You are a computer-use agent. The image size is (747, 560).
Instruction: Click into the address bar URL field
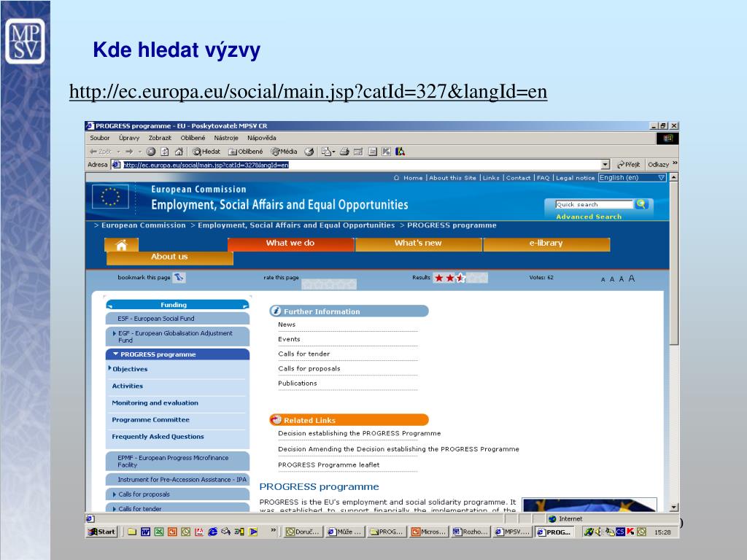pos(360,165)
